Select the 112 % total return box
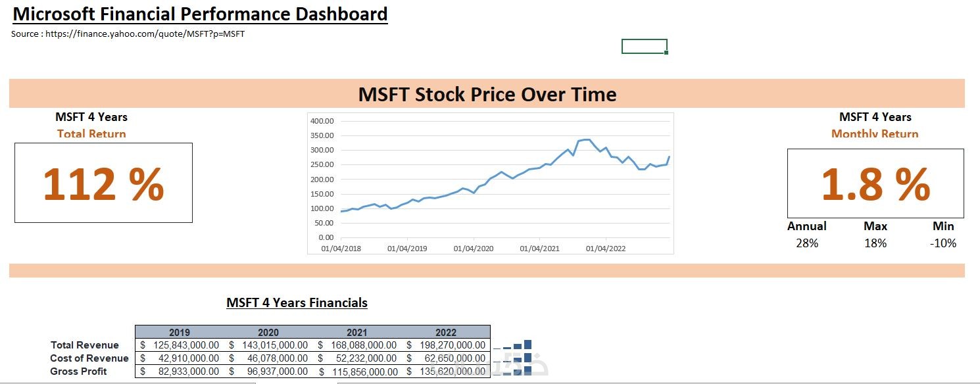This screenshot has width=980, height=384. pyautogui.click(x=103, y=183)
